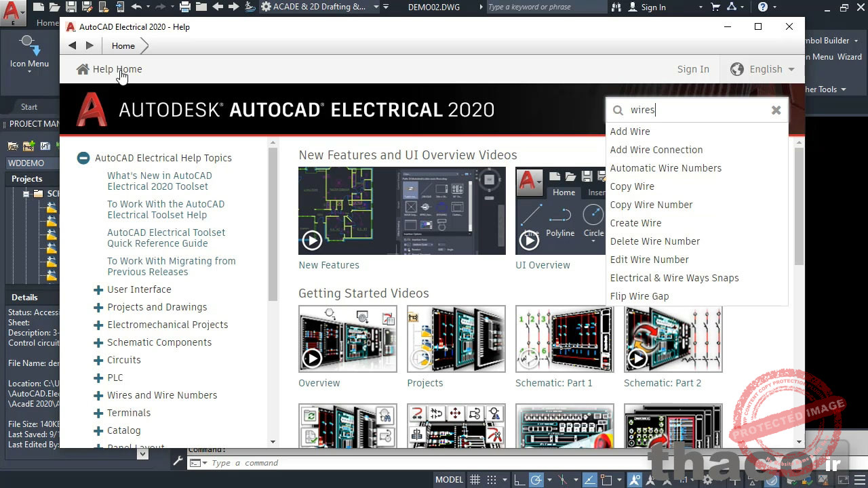Switch to the Home tab in help
This screenshot has width=868, height=488.
click(x=123, y=45)
